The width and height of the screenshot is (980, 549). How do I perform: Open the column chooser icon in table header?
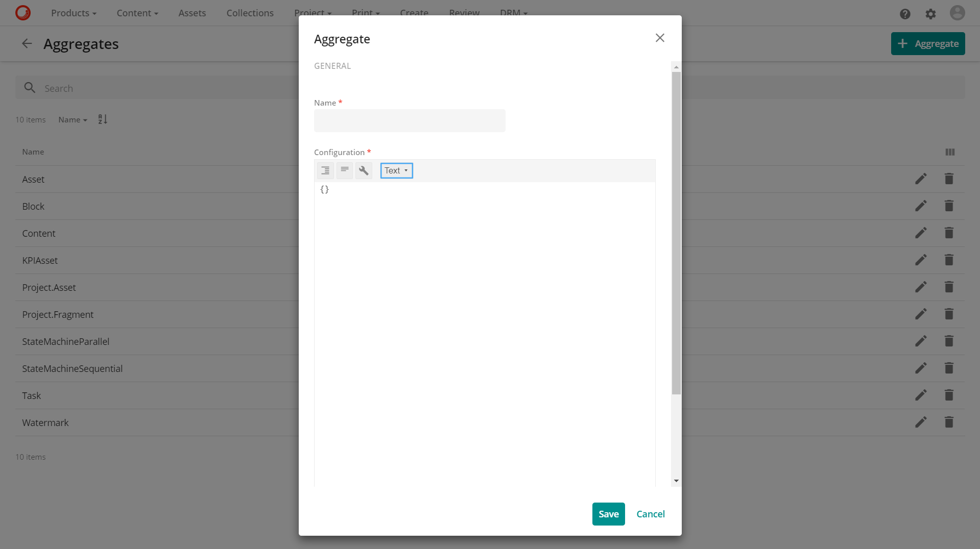point(950,152)
